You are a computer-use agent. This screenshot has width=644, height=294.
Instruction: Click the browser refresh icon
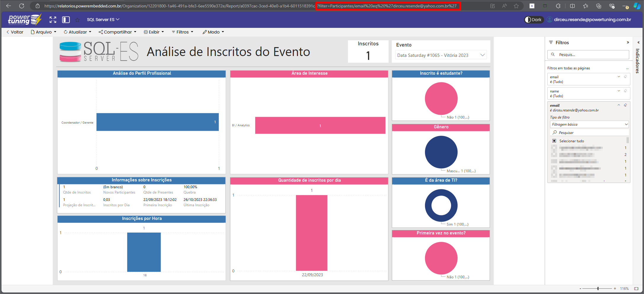(22, 6)
